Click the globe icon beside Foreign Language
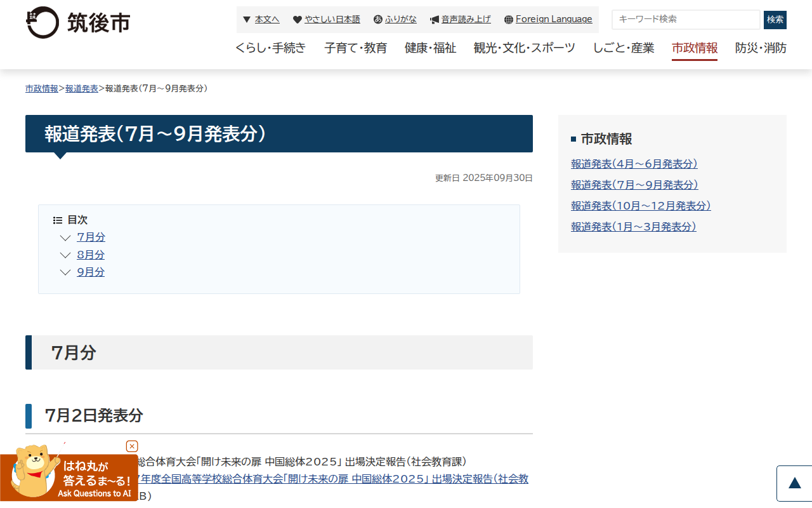Screen dimensions: 812x508 point(509,20)
